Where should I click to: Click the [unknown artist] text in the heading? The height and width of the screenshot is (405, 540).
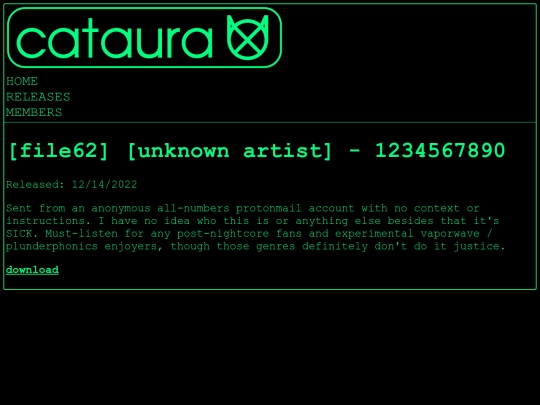[x=230, y=151]
